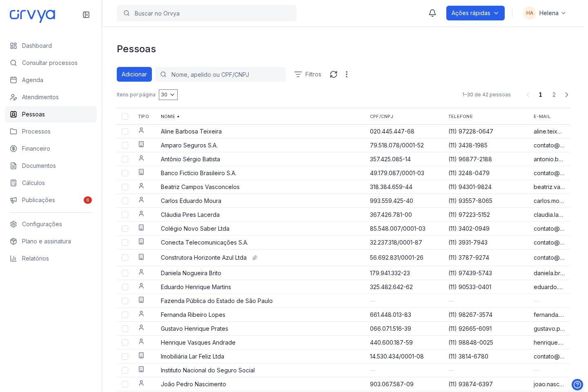Click the attachment clip on Construtora Horizonte Azul
Image resolution: width=588 pixels, height=392 pixels.
coord(255,258)
